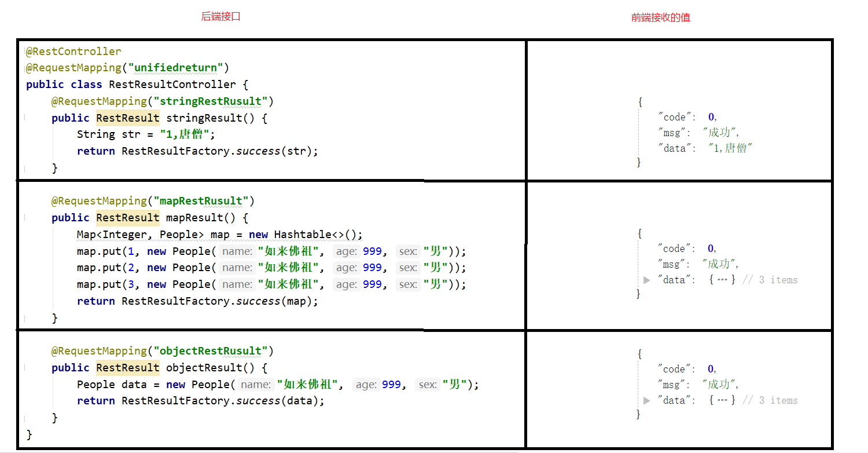Click the map.put(1, ...) line

tap(271, 251)
